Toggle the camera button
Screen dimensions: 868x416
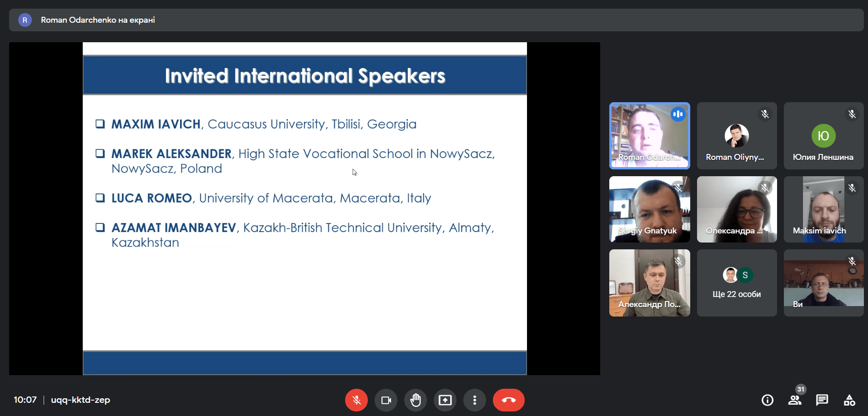386,400
